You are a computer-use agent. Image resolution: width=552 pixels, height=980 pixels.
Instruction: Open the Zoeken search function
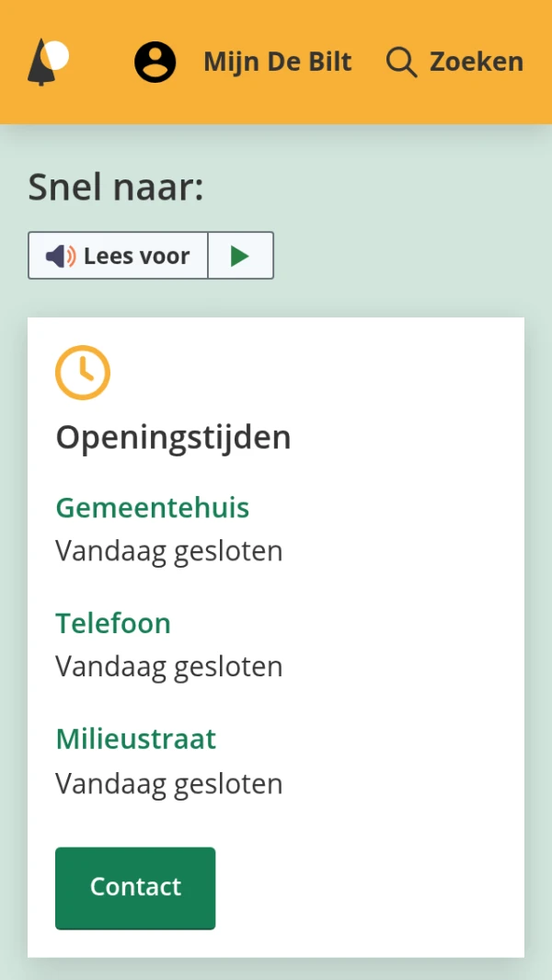pyautogui.click(x=476, y=61)
